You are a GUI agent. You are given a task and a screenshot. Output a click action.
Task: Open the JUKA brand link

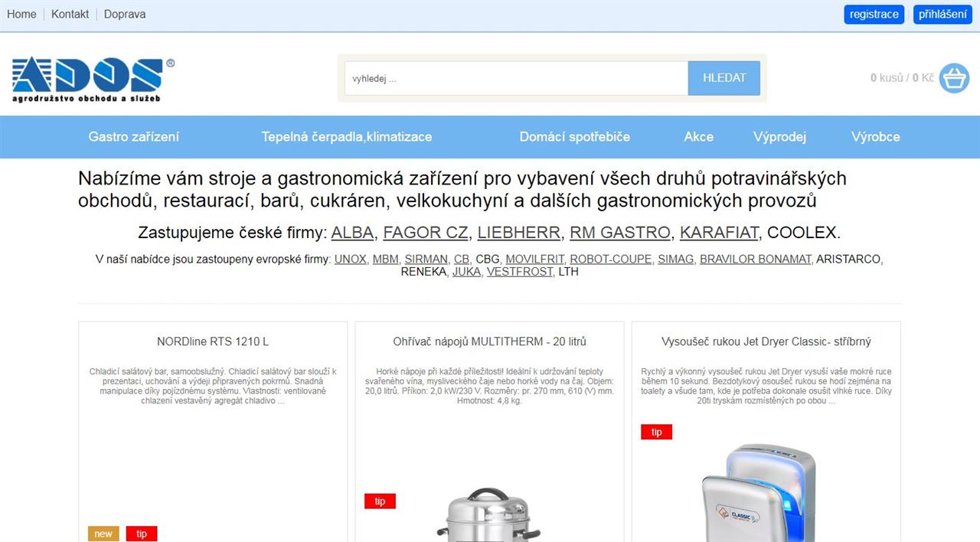coord(466,272)
